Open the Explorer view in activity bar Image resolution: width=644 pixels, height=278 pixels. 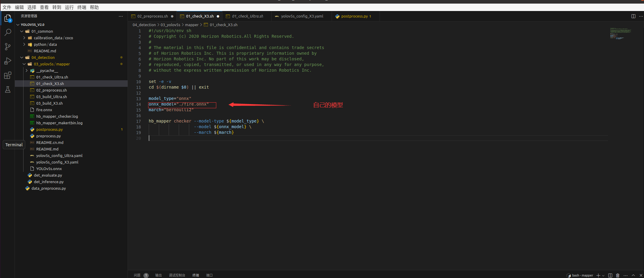(x=8, y=18)
